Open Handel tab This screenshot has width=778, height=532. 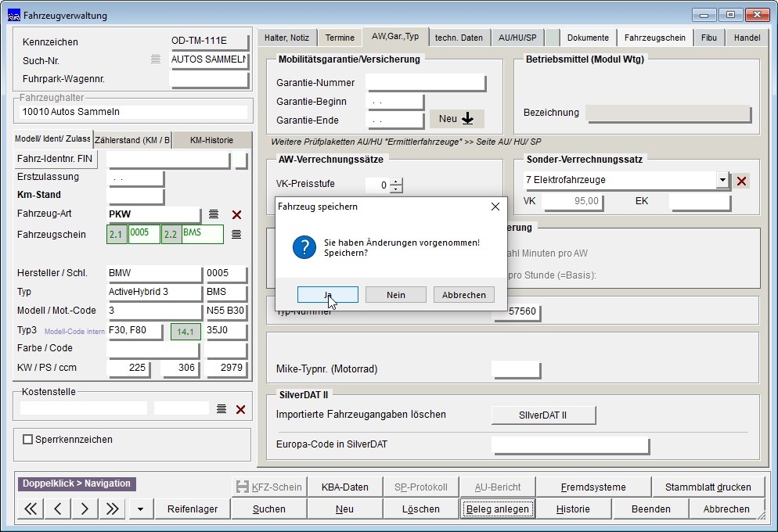[x=747, y=38]
